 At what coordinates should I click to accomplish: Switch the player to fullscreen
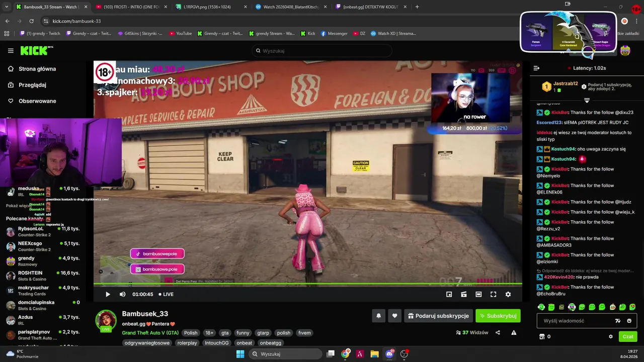click(493, 294)
